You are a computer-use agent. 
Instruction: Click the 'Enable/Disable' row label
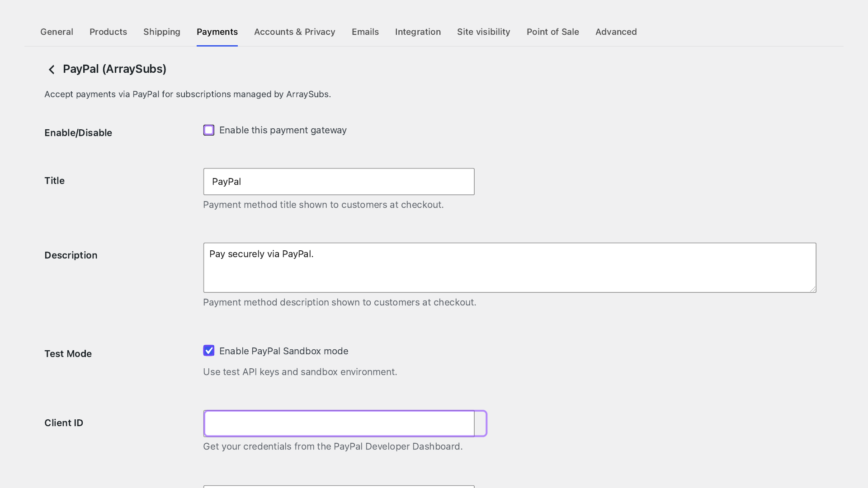[78, 133]
